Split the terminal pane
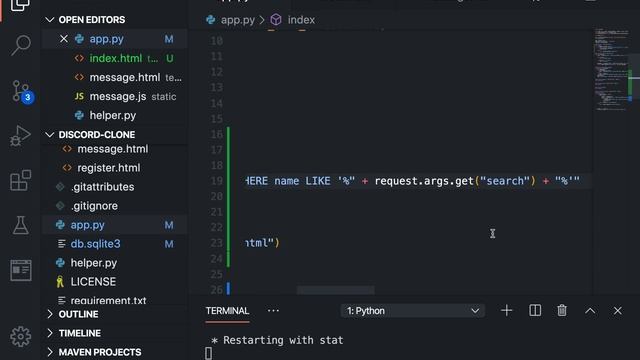The height and width of the screenshot is (360, 640). point(535,311)
